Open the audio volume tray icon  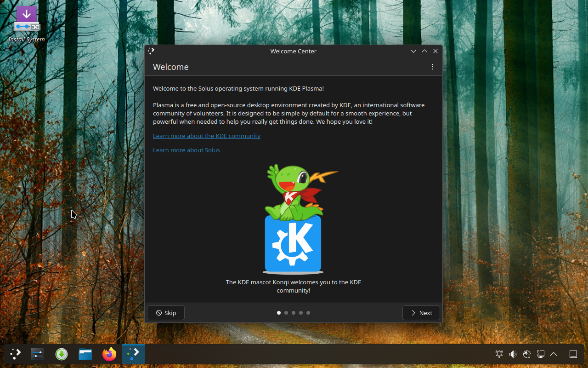(513, 354)
